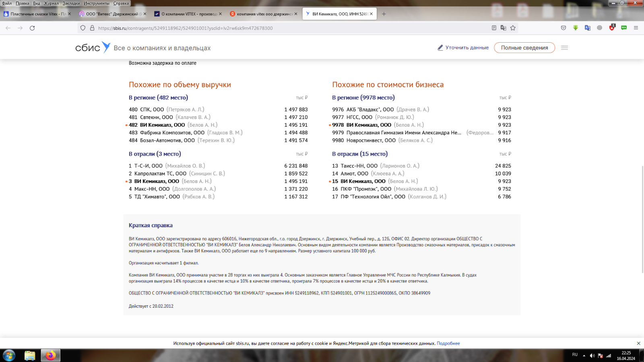The image size is (644, 362).
Task: Open 'Новростинвест, ООО' row
Action: point(421,140)
